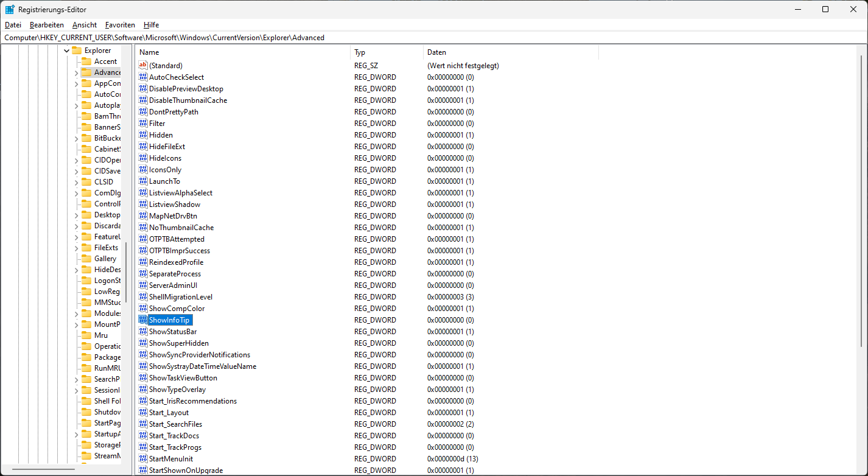Click the Mru folder icon in tree

tap(86, 335)
